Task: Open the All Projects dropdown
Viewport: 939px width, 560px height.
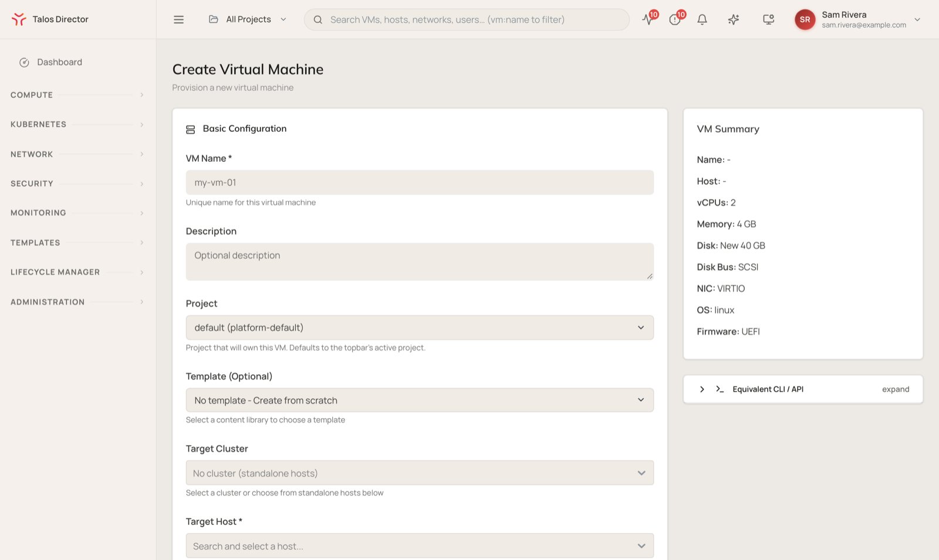Action: (248, 19)
